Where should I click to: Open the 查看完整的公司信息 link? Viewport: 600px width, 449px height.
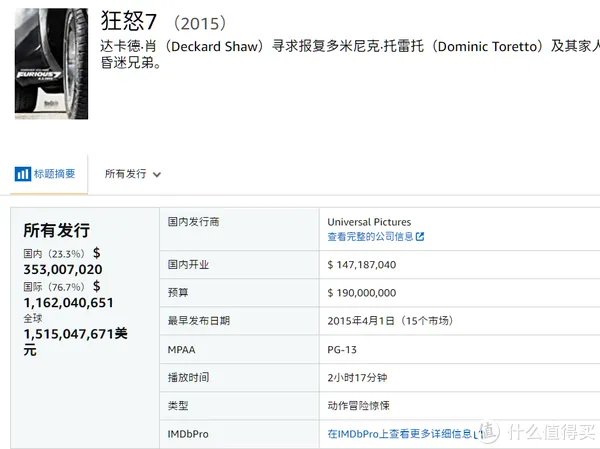point(370,237)
